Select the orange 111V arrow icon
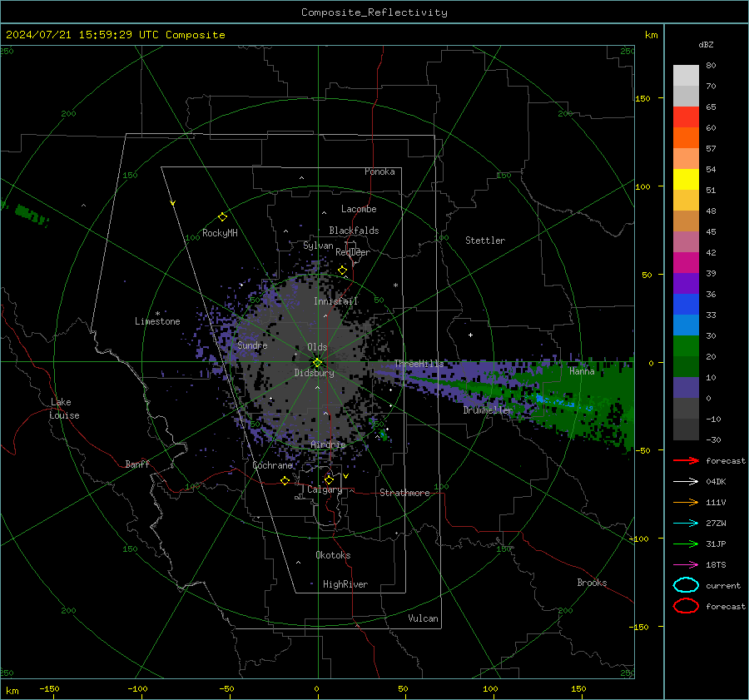The image size is (749, 700). coord(686,502)
